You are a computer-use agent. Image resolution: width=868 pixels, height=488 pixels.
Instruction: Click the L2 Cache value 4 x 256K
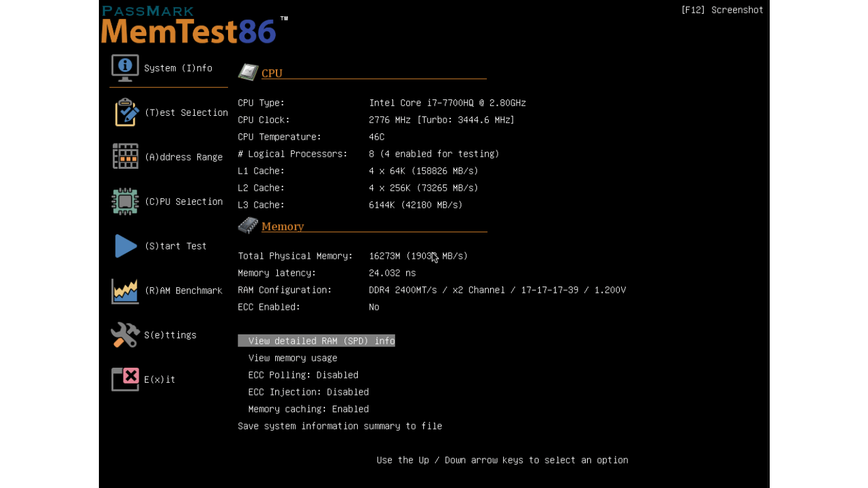pyautogui.click(x=424, y=188)
